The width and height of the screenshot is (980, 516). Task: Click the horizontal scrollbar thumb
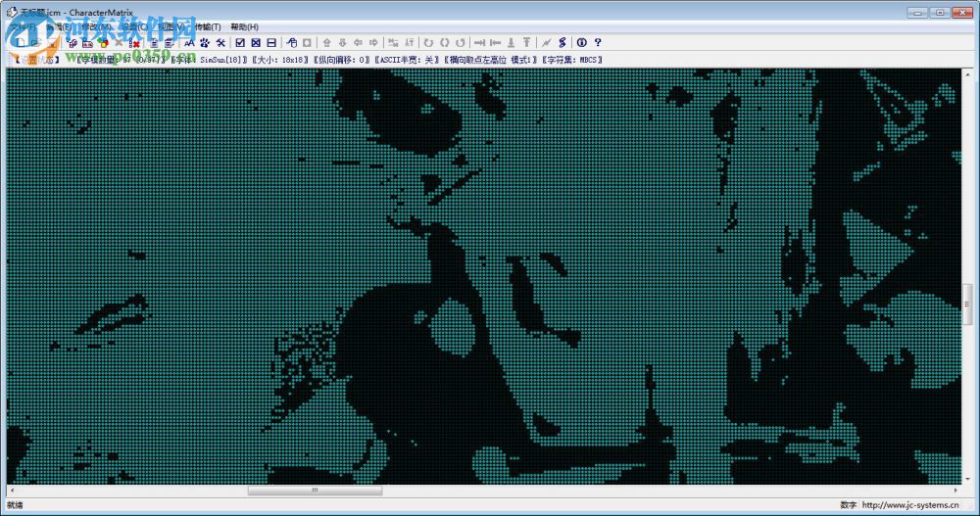[x=315, y=491]
